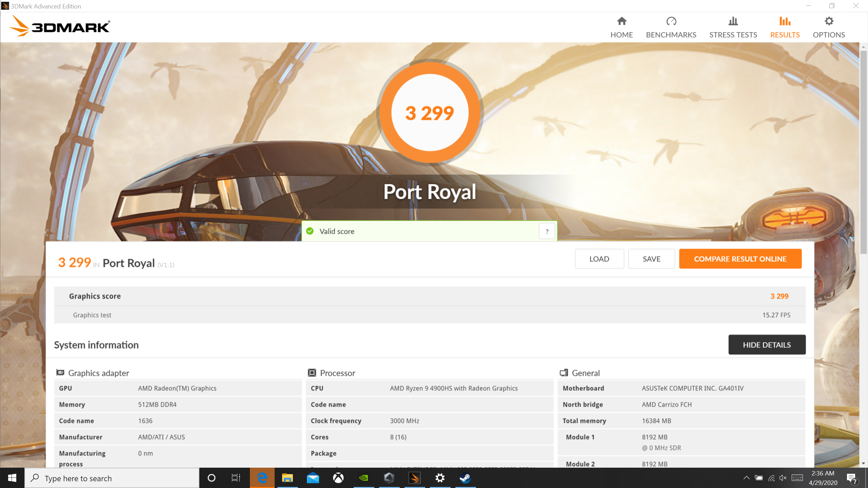Click the General section icon
This screenshot has width=868, height=488.
click(564, 373)
